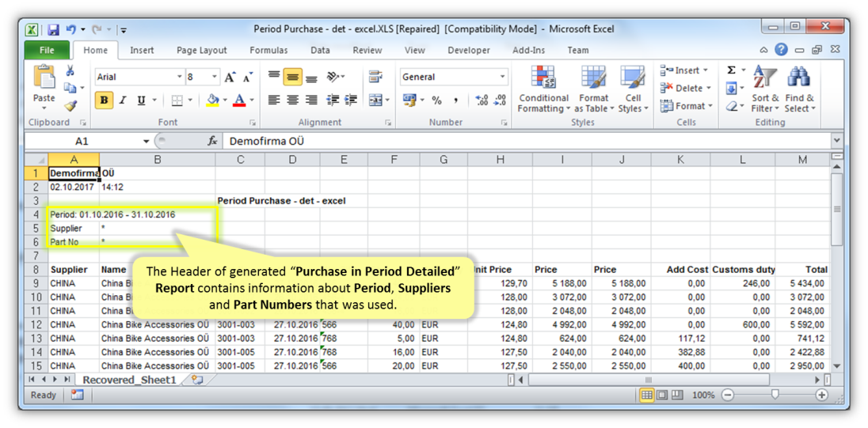The width and height of the screenshot is (868, 428).
Task: Click the Paste clipboard icon
Action: point(44,76)
